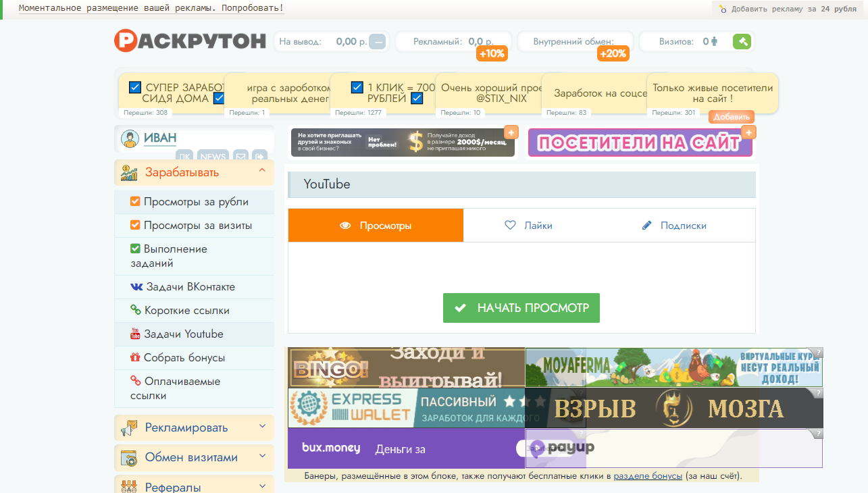Click the green chain icon of Короткие ссылки
This screenshot has height=493, width=868.
(136, 311)
